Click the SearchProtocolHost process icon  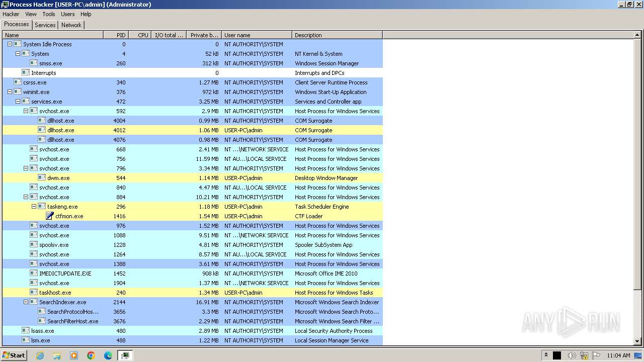tap(42, 312)
